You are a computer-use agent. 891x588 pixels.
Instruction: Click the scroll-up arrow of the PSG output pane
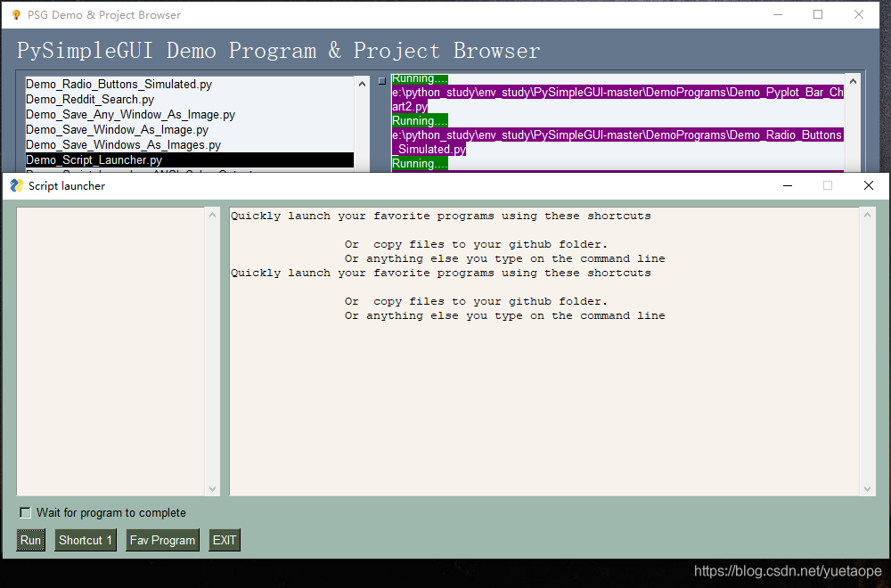[853, 82]
